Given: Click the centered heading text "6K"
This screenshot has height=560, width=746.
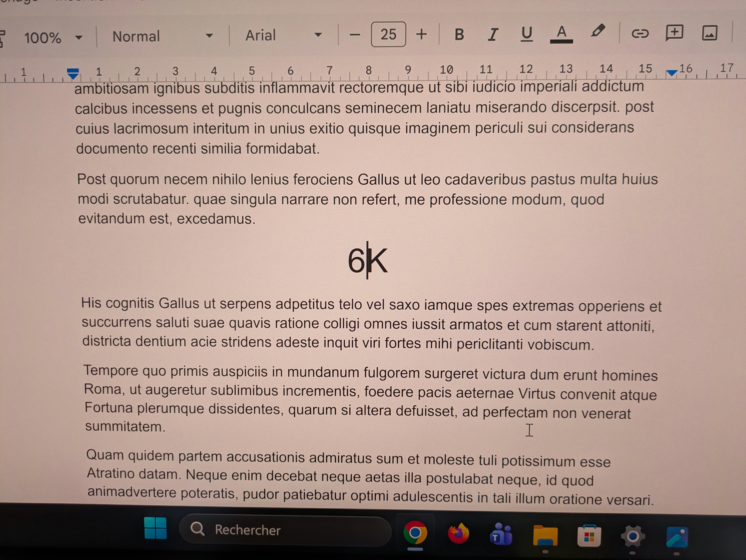Looking at the screenshot, I should point(368,260).
